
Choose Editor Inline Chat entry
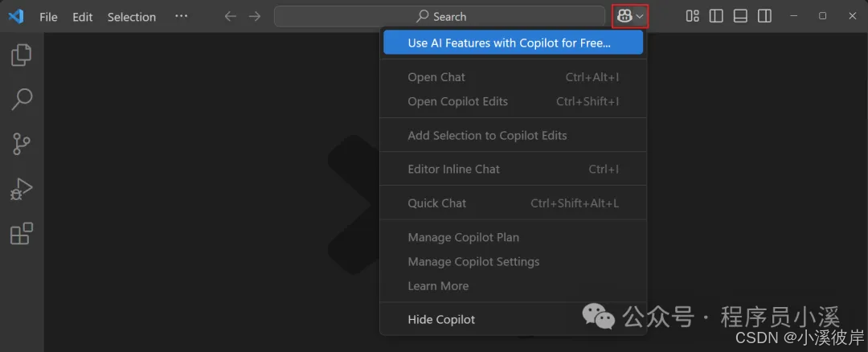coord(513,170)
